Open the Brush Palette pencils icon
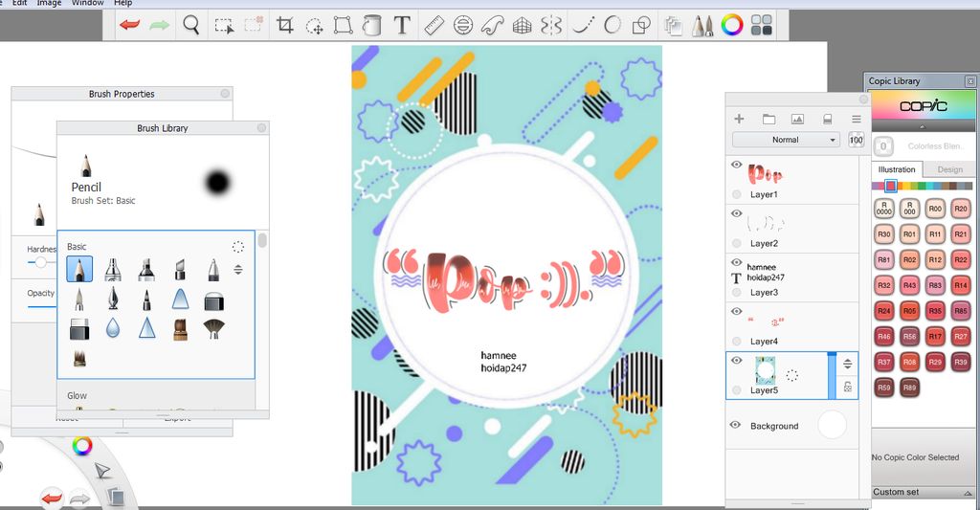 tap(702, 26)
